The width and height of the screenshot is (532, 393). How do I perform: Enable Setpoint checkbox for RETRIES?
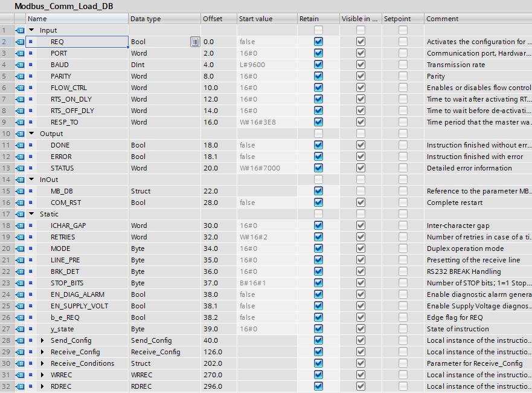pos(403,237)
